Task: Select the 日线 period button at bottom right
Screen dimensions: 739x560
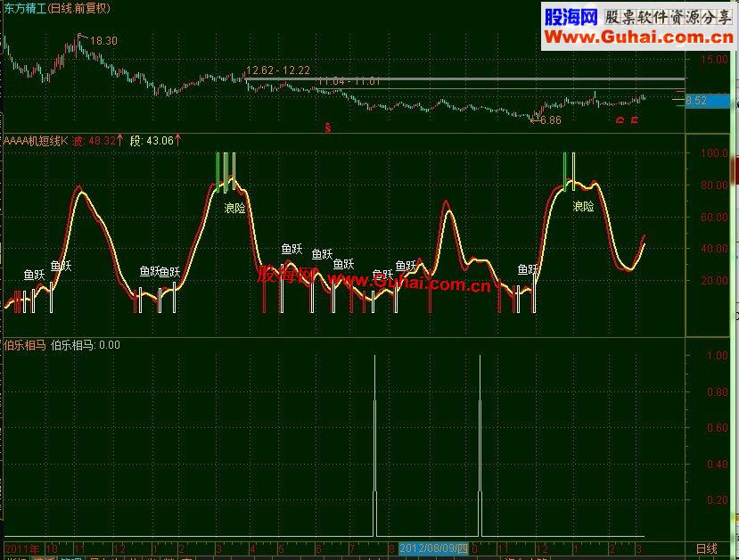Action: pos(707,548)
